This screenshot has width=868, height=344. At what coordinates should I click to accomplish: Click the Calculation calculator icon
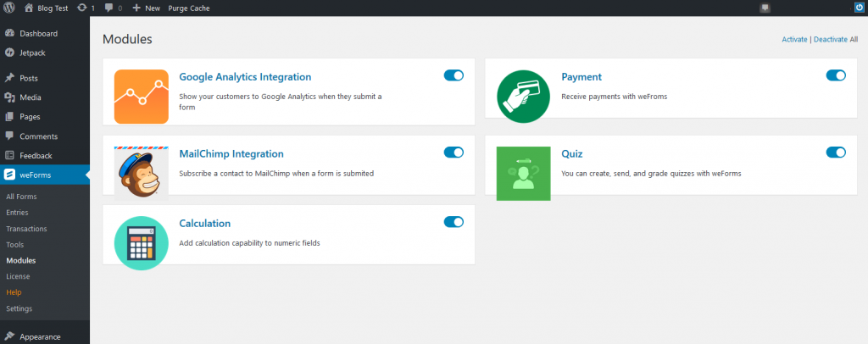[x=142, y=243]
